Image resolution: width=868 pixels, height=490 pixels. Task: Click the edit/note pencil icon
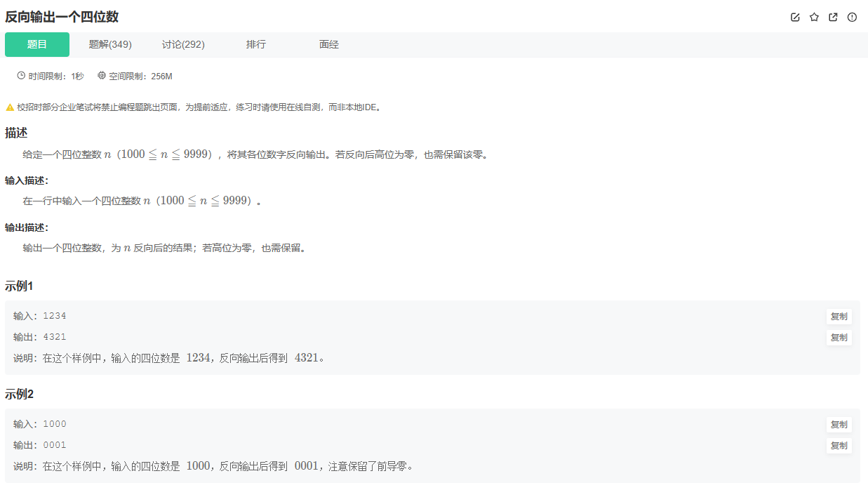point(795,18)
